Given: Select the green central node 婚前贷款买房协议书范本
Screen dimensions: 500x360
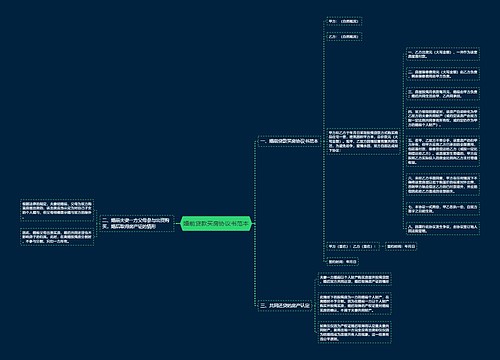Looking at the screenshot, I should [216, 224].
